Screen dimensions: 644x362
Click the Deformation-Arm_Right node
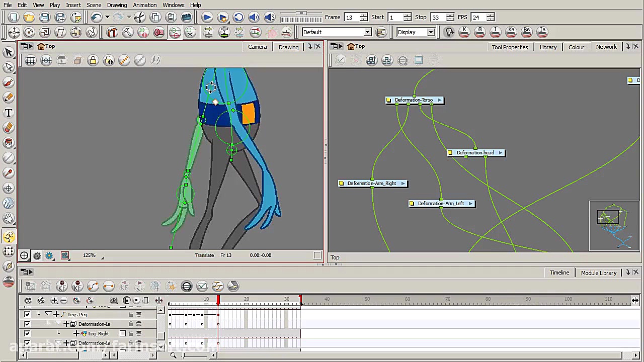pyautogui.click(x=372, y=184)
